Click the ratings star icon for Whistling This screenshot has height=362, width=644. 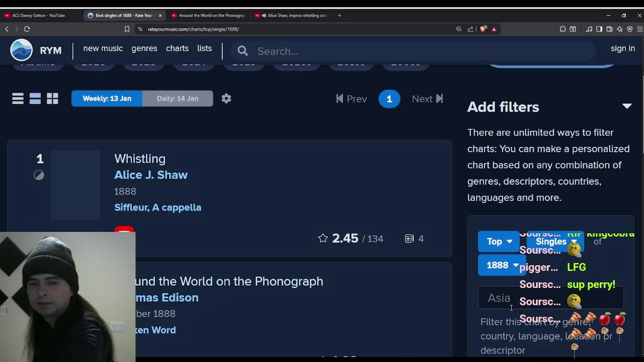click(x=323, y=238)
